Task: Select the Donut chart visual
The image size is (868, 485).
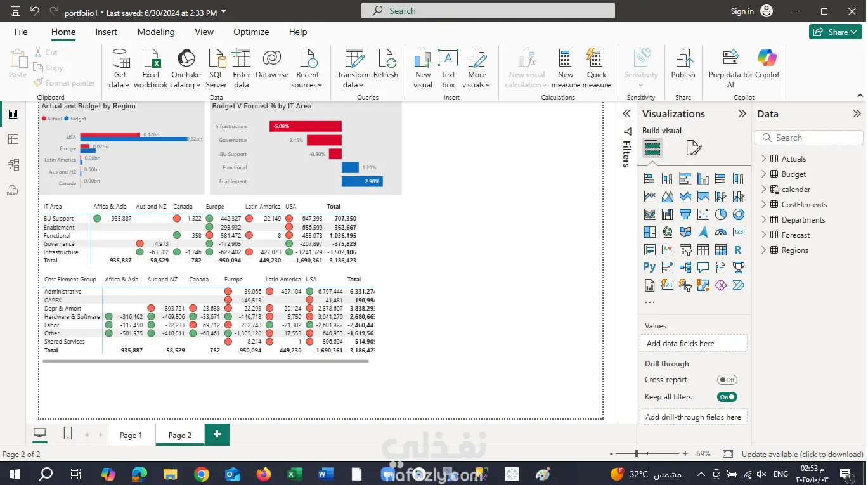Action: pos(738,214)
